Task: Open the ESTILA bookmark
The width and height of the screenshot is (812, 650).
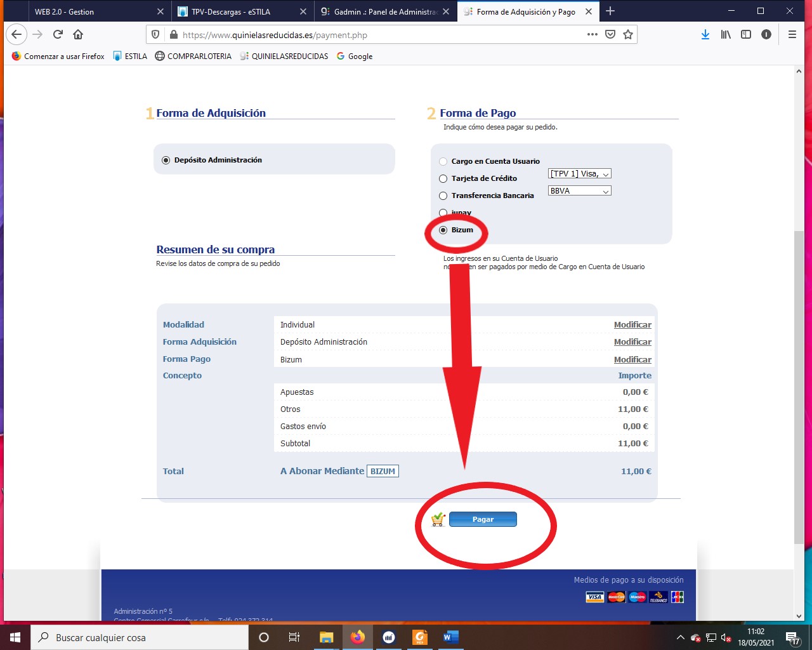Action: (x=130, y=56)
